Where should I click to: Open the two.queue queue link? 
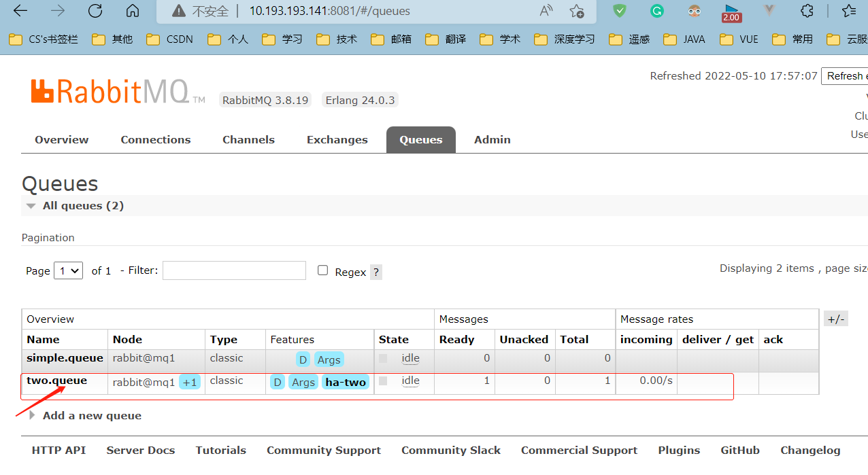(56, 381)
